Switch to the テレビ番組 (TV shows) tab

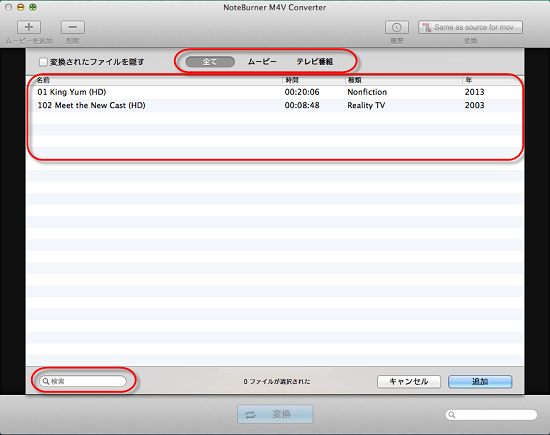[315, 62]
